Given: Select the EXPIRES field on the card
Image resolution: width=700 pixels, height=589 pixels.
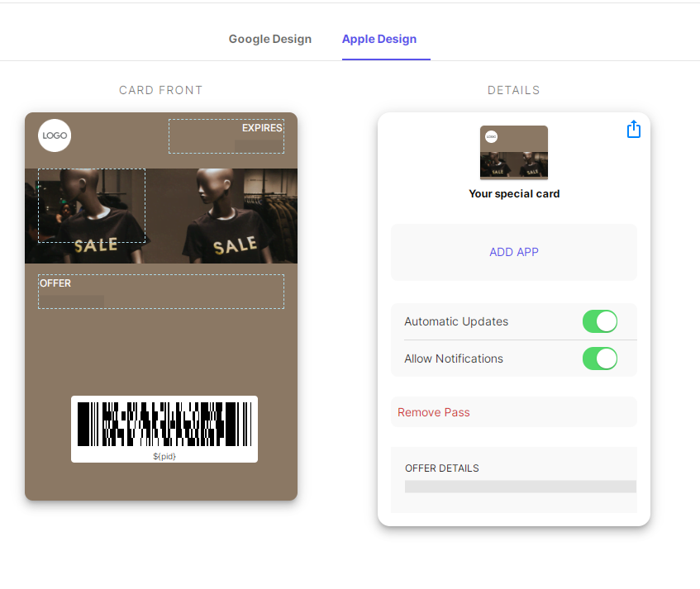Looking at the screenshot, I should 226,136.
